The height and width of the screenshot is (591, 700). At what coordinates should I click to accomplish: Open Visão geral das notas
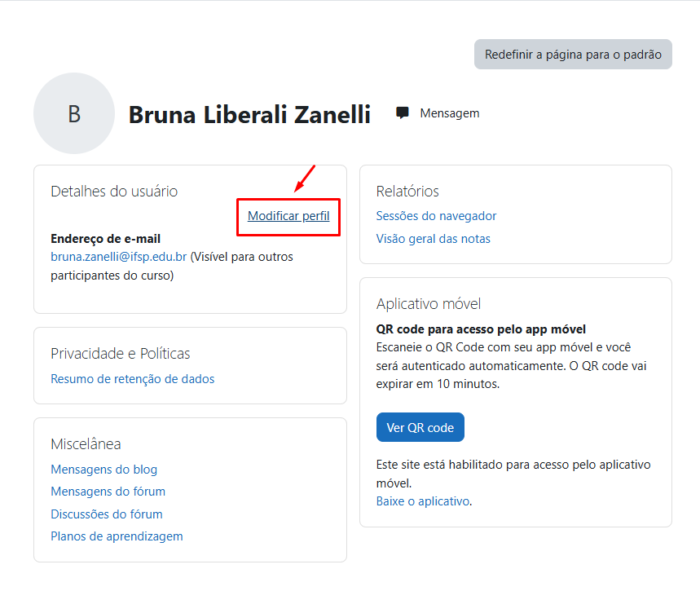pyautogui.click(x=433, y=239)
